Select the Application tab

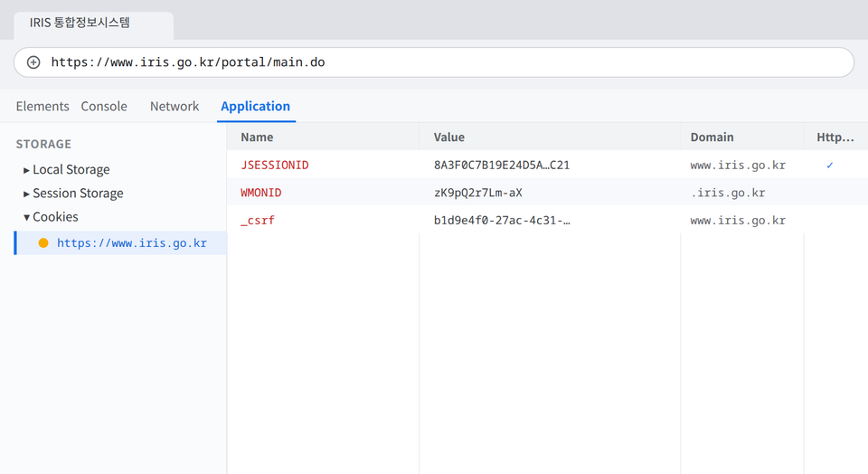pyautogui.click(x=255, y=107)
